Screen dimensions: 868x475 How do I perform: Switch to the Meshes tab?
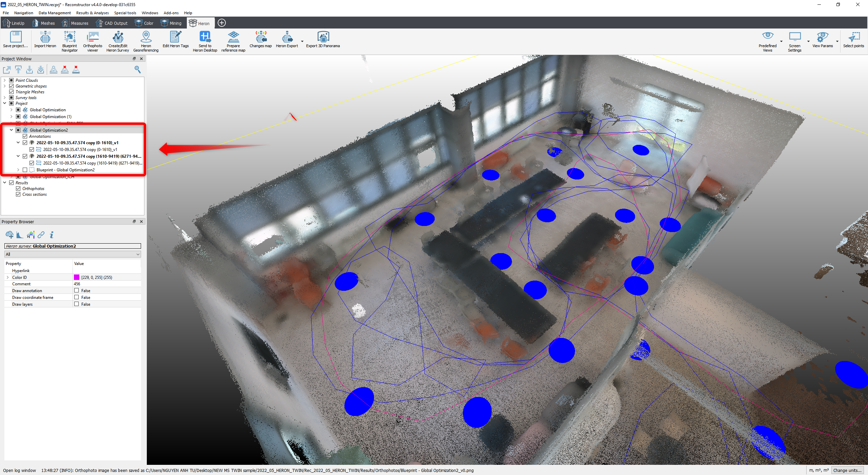[43, 23]
